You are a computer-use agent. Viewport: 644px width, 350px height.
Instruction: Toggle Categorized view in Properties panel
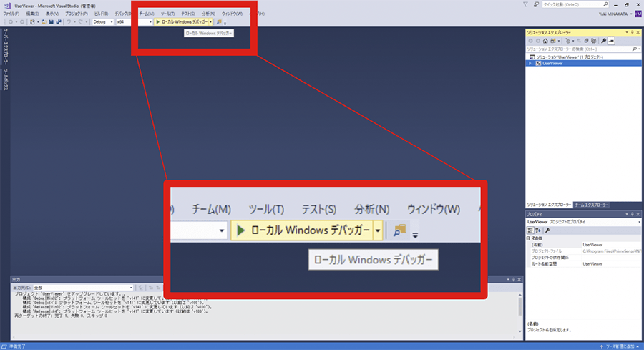(x=530, y=230)
